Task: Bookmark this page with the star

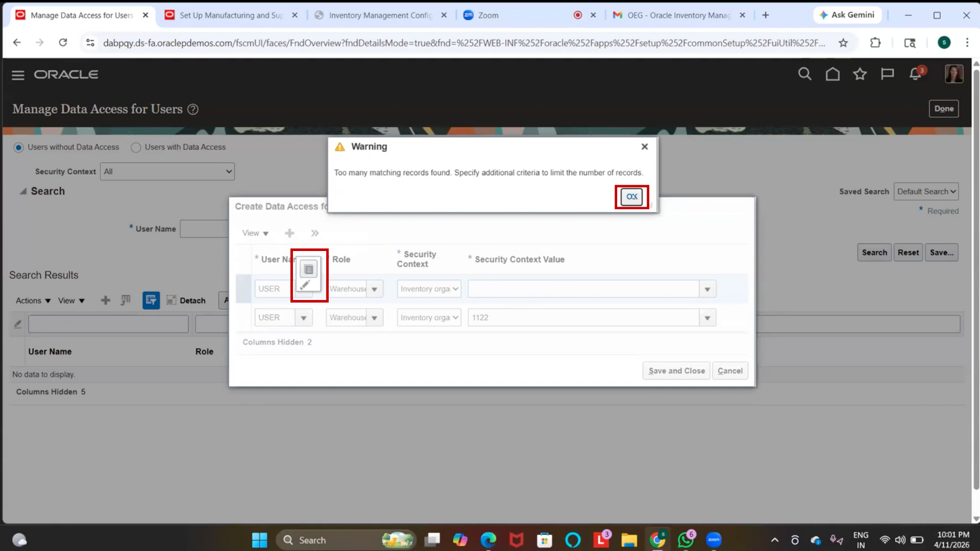Action: click(843, 43)
